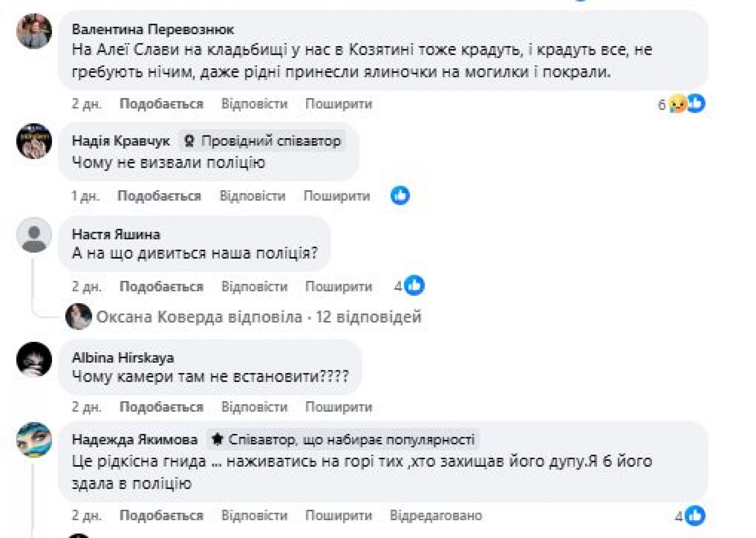The image size is (756, 538).
Task: Like Валентина Перевознюк's comment via 'Подобається'
Action: (161, 104)
